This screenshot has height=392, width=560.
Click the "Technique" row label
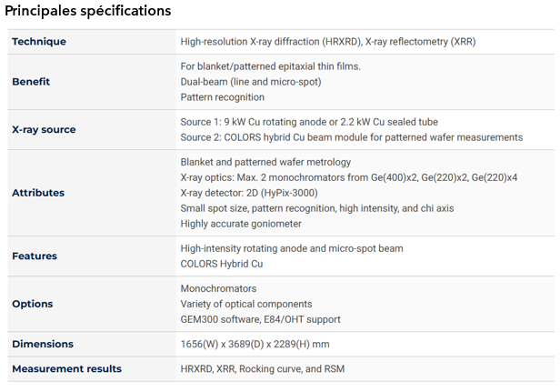[x=39, y=42]
